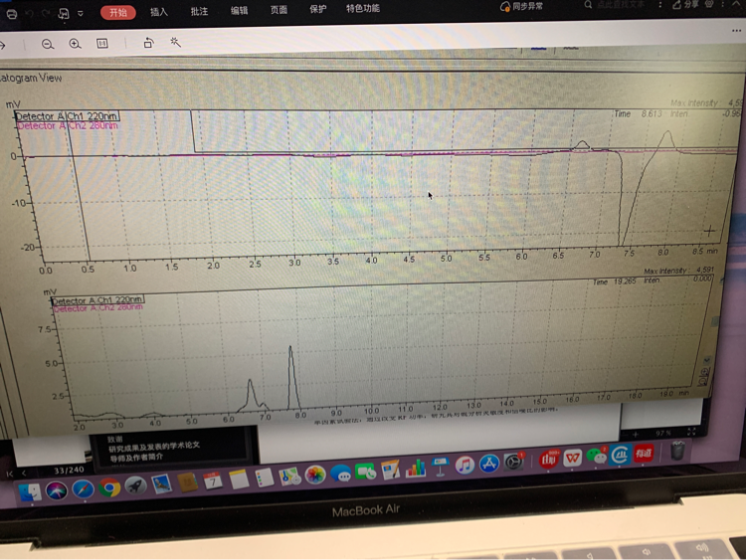Launch Siri from the Dock
The width and height of the screenshot is (746, 560).
coord(57,490)
